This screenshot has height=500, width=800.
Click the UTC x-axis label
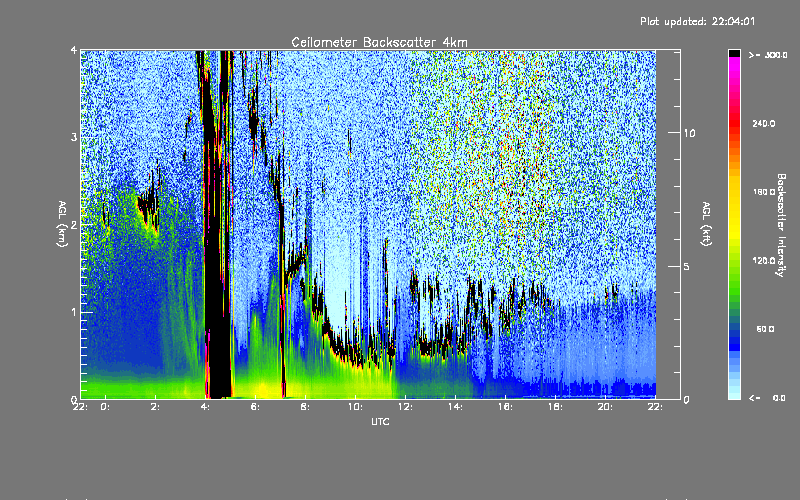point(380,421)
